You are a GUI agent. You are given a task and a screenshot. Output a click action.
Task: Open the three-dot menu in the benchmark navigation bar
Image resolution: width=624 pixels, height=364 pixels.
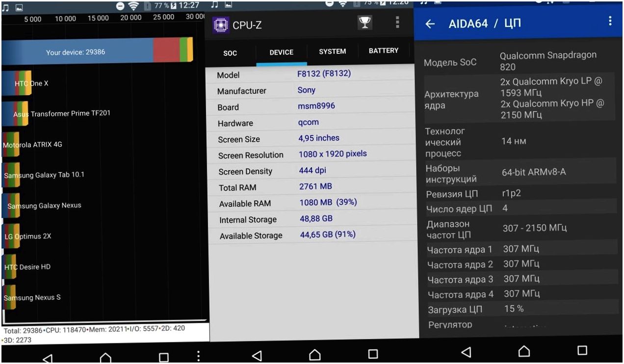198,356
